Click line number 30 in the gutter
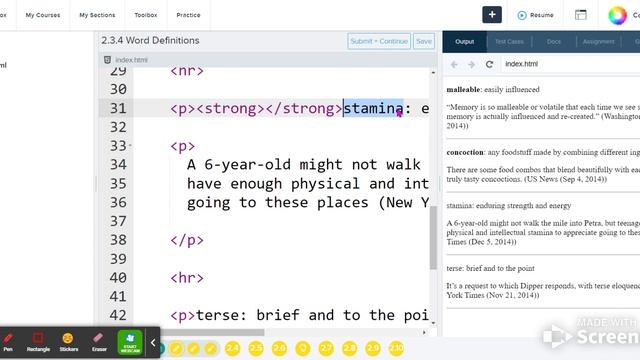Screen dimensions: 640x360 coord(118,89)
